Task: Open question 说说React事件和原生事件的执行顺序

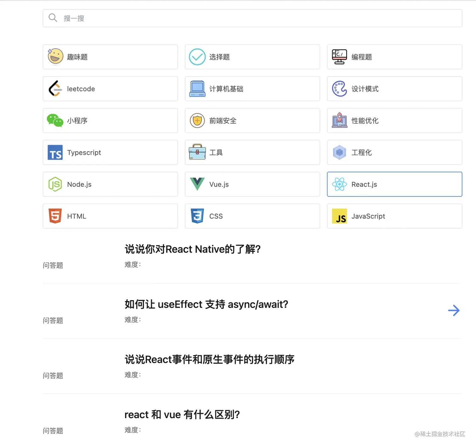Action: click(x=210, y=359)
